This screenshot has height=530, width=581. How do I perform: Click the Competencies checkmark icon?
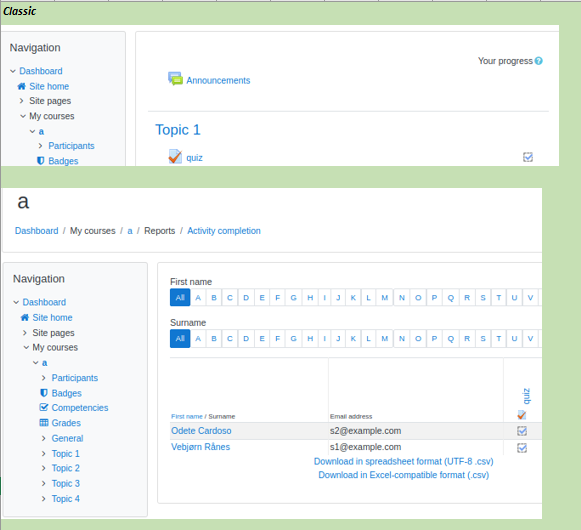pyautogui.click(x=44, y=407)
